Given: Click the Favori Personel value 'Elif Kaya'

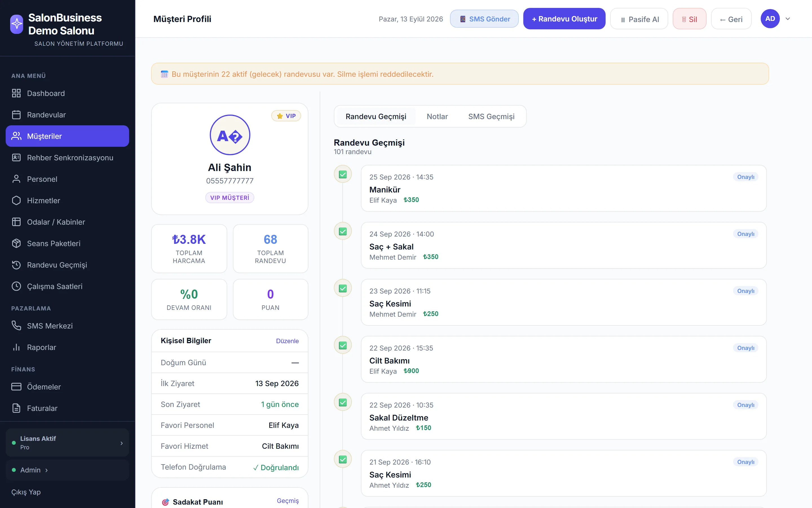Looking at the screenshot, I should click(284, 425).
